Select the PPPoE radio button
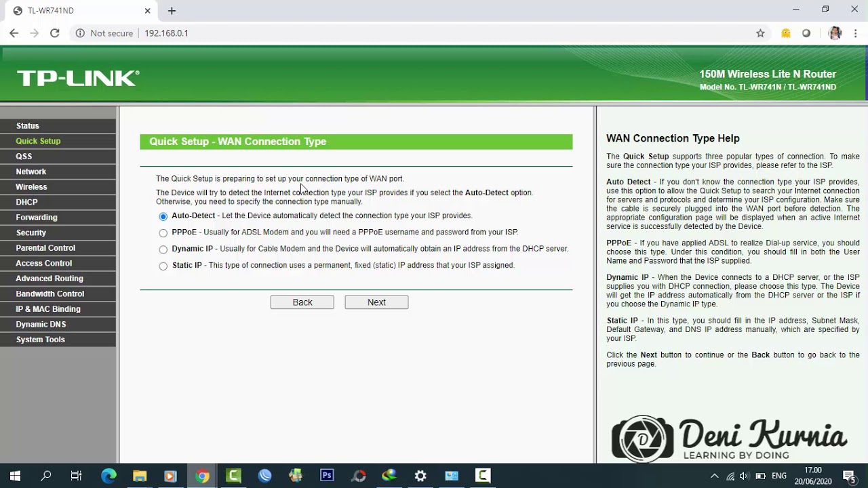Image resolution: width=868 pixels, height=488 pixels. point(163,233)
